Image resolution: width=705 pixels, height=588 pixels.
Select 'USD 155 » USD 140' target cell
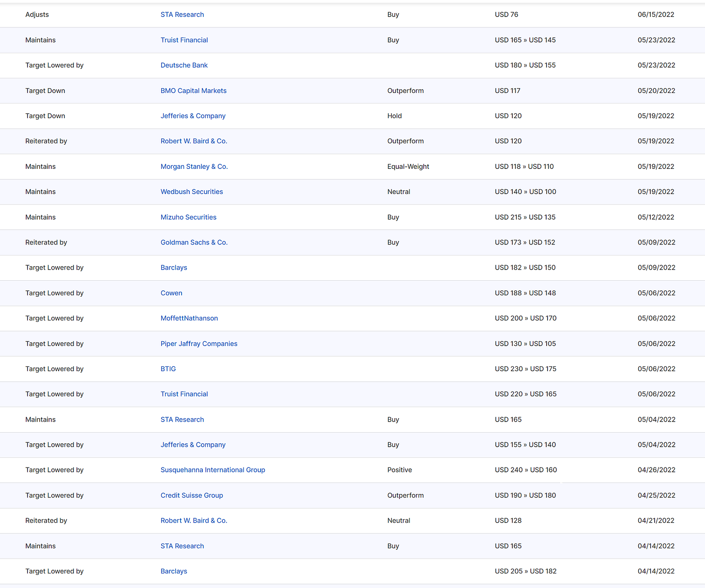click(525, 445)
